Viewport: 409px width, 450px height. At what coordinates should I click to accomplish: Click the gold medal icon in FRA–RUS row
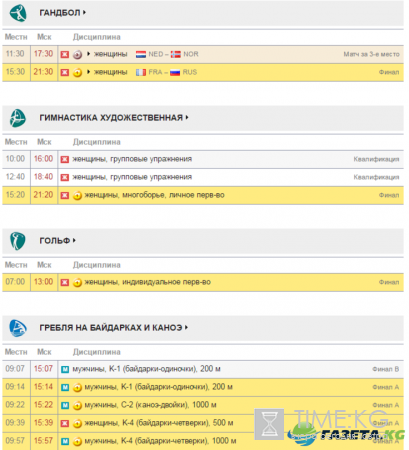[77, 72]
